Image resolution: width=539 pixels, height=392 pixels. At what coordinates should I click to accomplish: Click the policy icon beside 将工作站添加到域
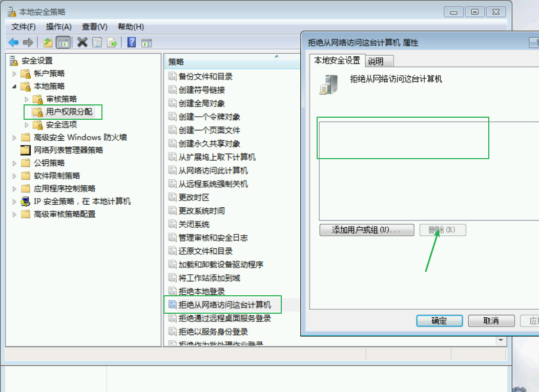pos(172,278)
